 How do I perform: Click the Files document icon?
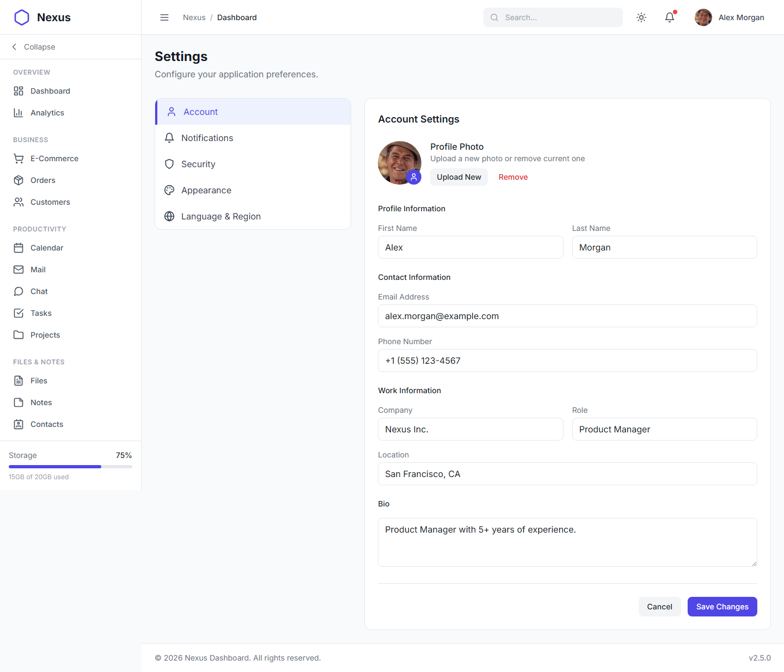[19, 381]
